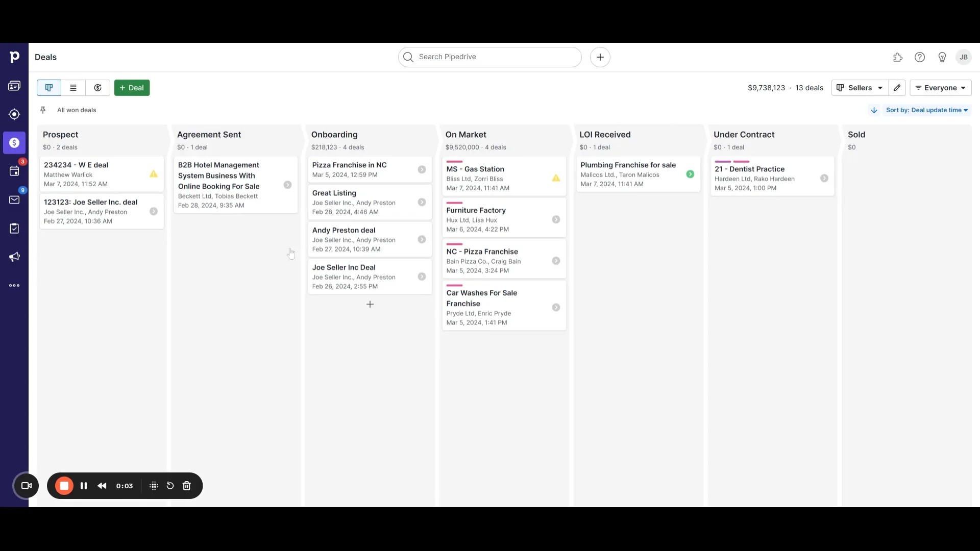The height and width of the screenshot is (551, 980).
Task: Add deal to Onboarding with plus
Action: [x=370, y=305]
